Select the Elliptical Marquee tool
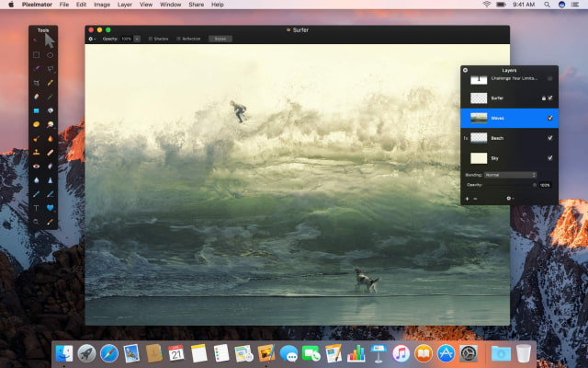 (51, 55)
